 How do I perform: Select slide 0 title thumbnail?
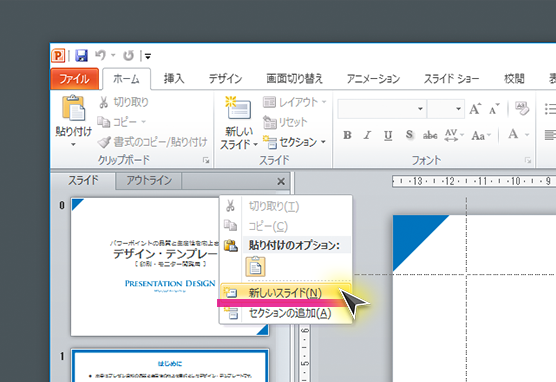(x=169, y=267)
